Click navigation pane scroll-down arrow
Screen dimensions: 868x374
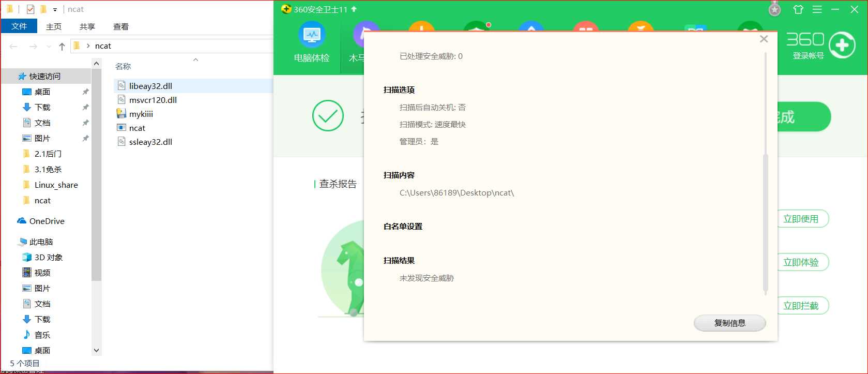coord(96,350)
